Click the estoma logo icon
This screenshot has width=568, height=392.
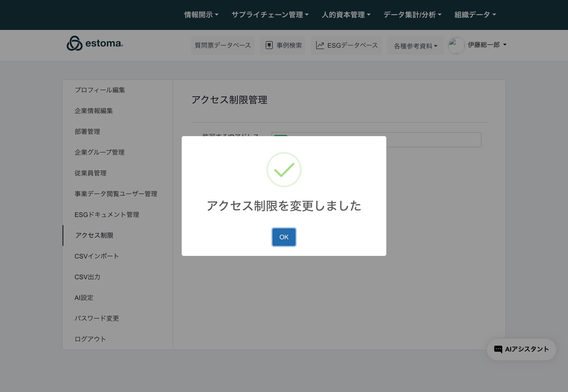click(75, 44)
